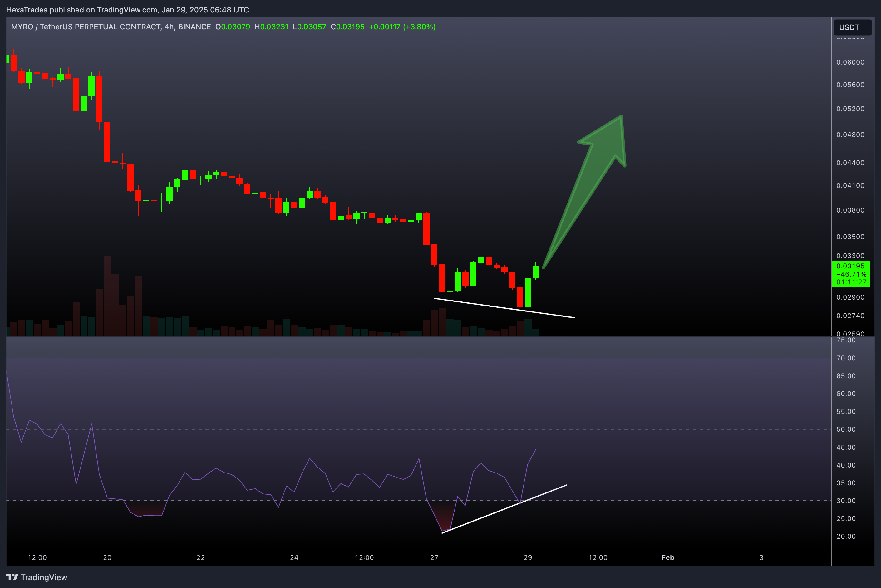This screenshot has width=881, height=588.
Task: Click the tallest volume bar near the 20th
Action: pyautogui.click(x=107, y=296)
